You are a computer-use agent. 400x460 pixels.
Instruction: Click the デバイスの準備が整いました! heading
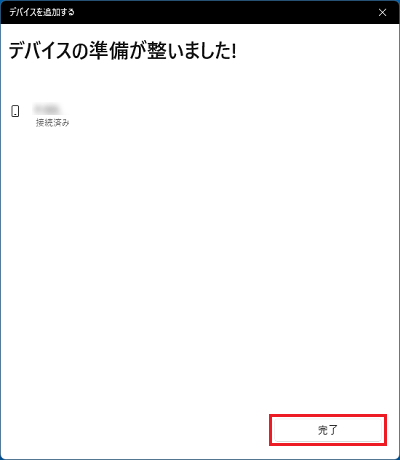(x=122, y=52)
